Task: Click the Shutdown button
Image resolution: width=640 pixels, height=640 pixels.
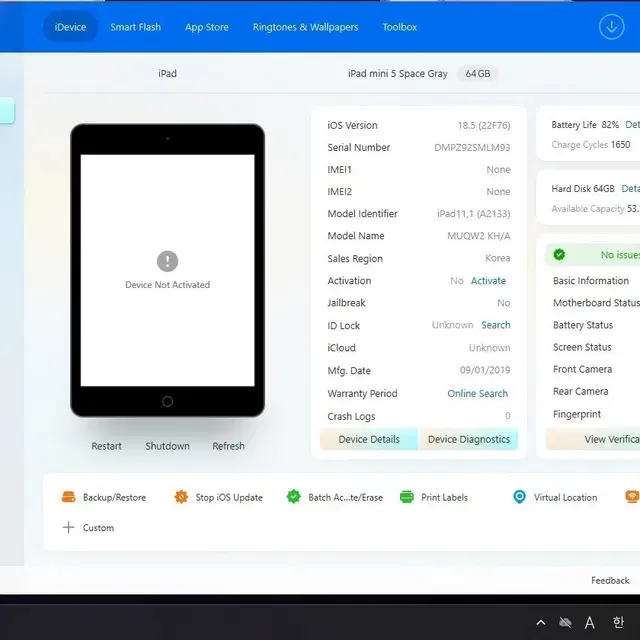Action: pyautogui.click(x=167, y=446)
